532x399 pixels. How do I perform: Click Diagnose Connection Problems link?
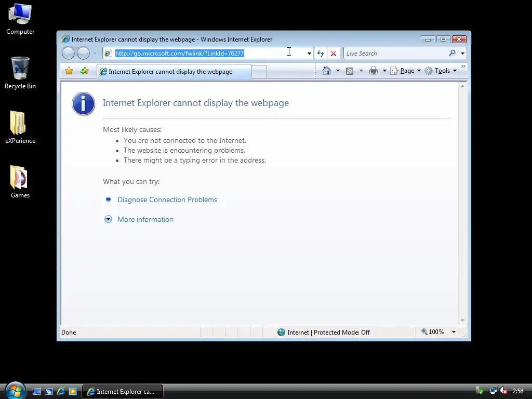(167, 199)
